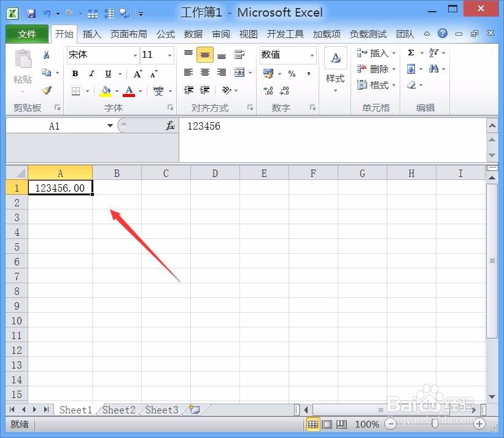
Task: Click the Cut scissors icon
Action: pos(46,55)
